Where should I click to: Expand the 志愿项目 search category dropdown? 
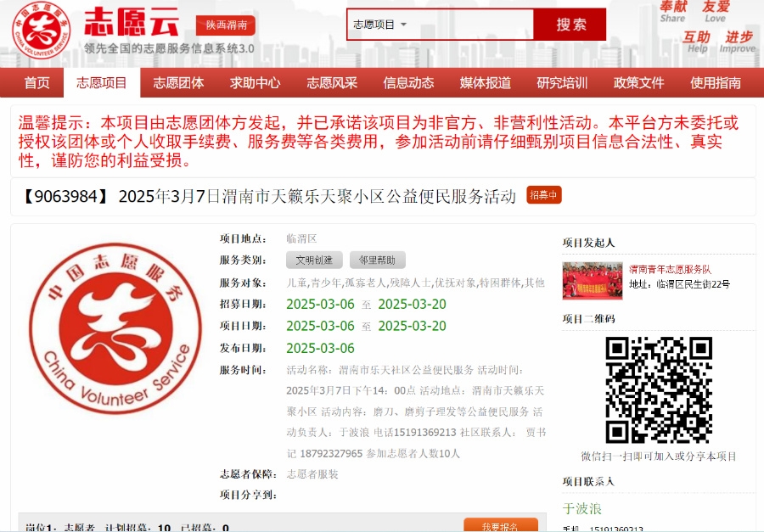(380, 25)
